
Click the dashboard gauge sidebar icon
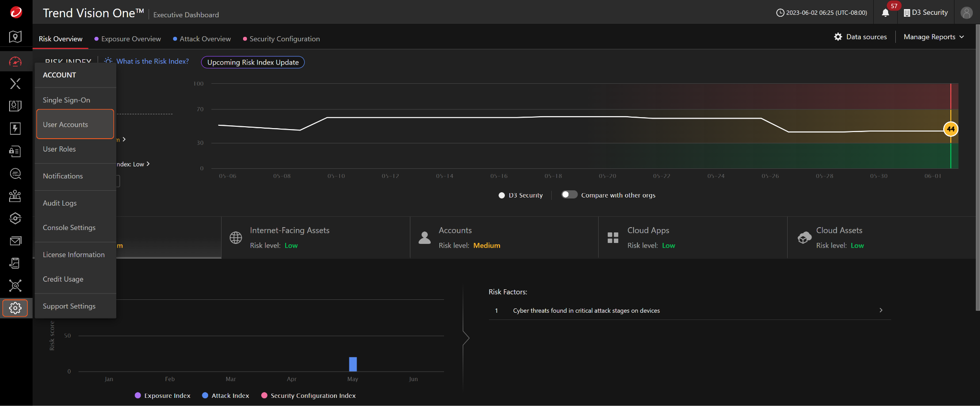pos(15,62)
